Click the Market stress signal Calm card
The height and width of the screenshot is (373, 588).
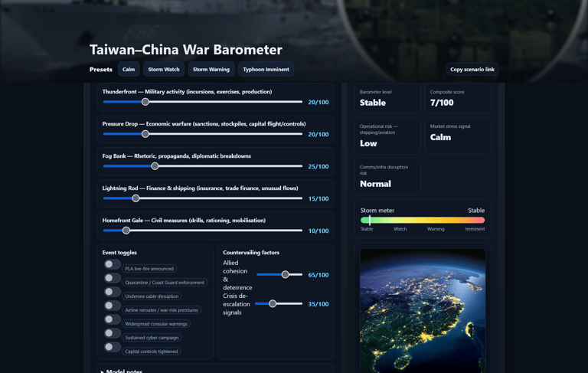point(458,136)
